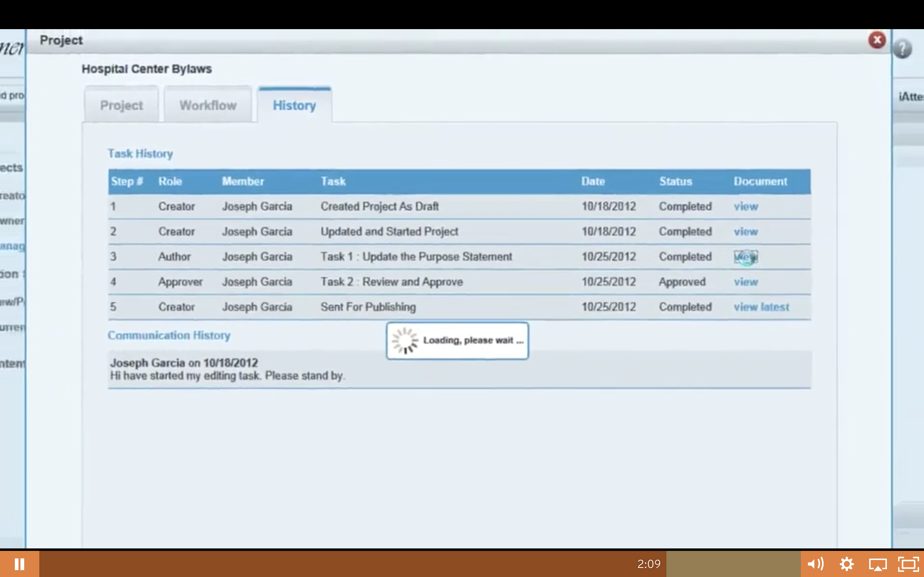Click the Date column header
The image size is (924, 577).
pyautogui.click(x=593, y=181)
